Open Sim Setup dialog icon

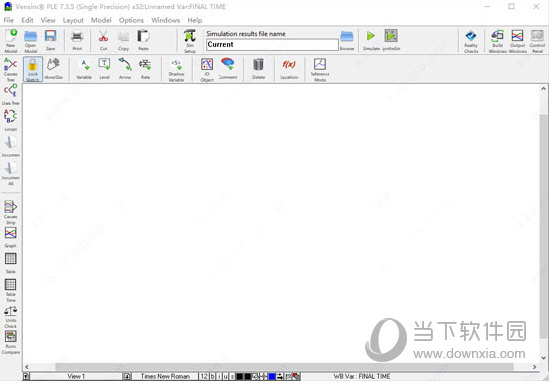(190, 41)
